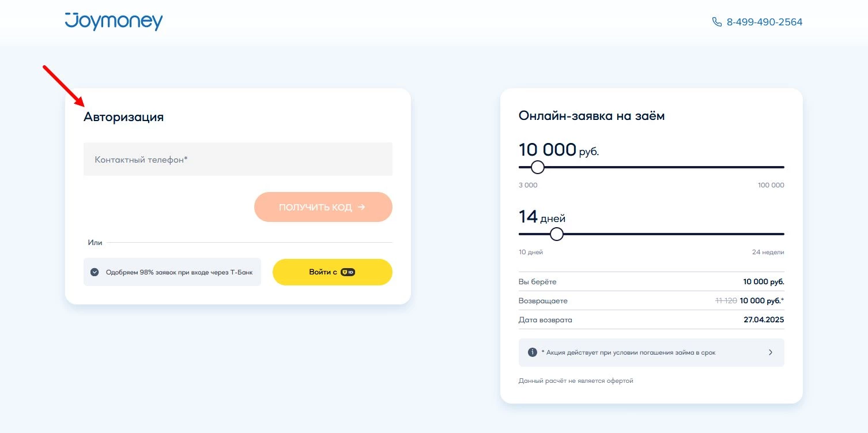Screen dimensions: 868x433
Task: Call the number 8-499-490-2564
Action: [x=764, y=22]
